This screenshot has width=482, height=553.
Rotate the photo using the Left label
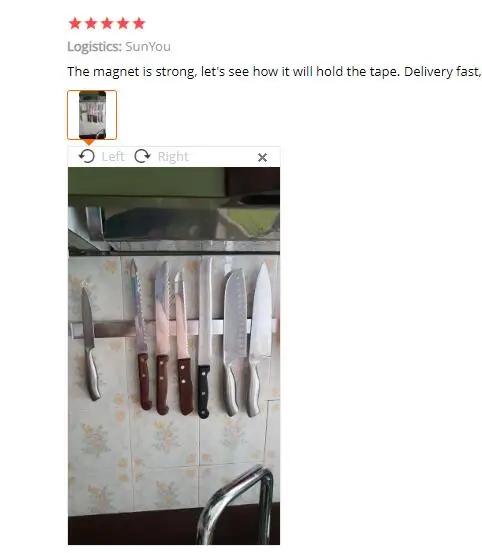tap(113, 157)
